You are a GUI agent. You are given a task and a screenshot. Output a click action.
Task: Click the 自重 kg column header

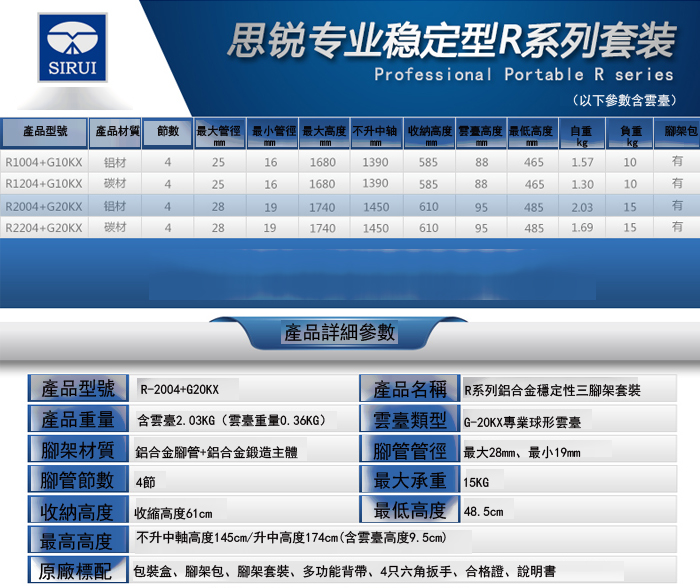click(582, 133)
